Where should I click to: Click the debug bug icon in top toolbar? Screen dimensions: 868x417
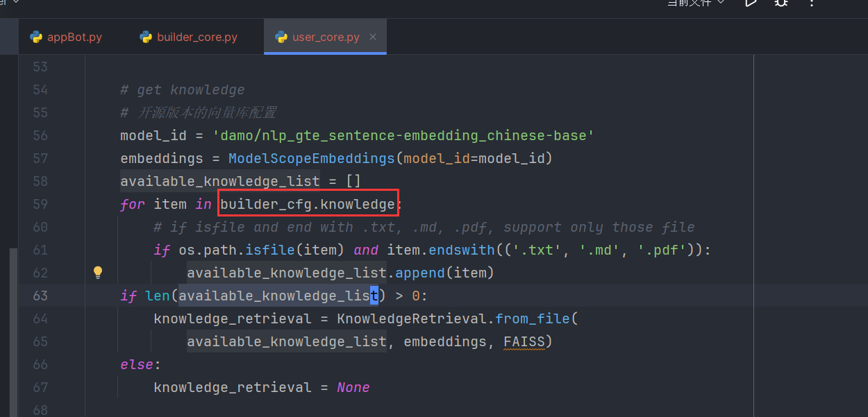pyautogui.click(x=781, y=3)
